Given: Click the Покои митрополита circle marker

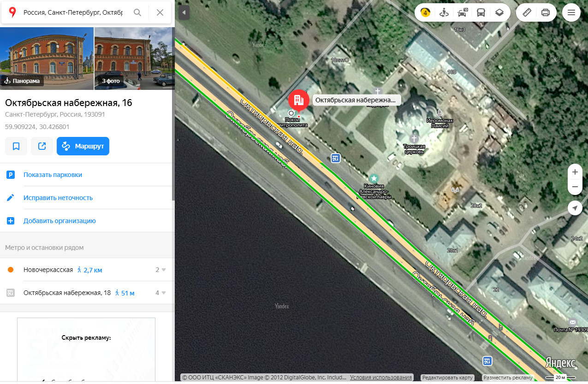Looking at the screenshot, I should pos(291,113).
